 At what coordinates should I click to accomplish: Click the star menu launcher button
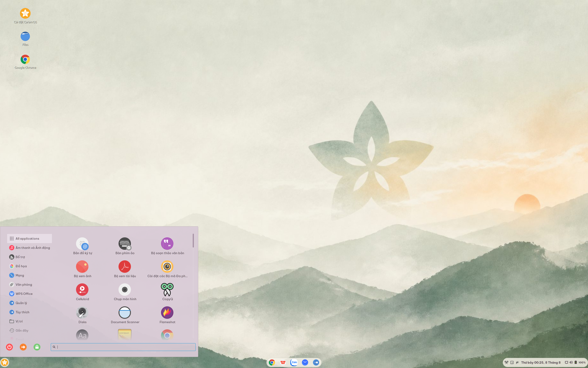point(5,362)
